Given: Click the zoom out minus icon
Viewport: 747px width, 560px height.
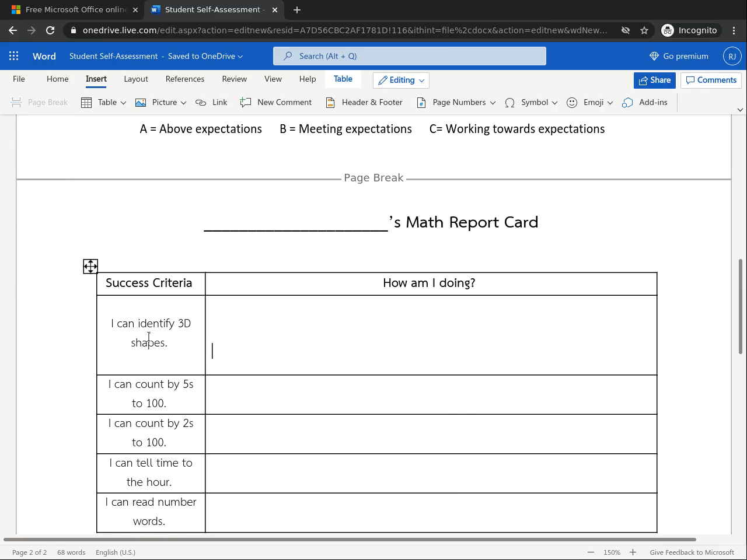Looking at the screenshot, I should 591,552.
